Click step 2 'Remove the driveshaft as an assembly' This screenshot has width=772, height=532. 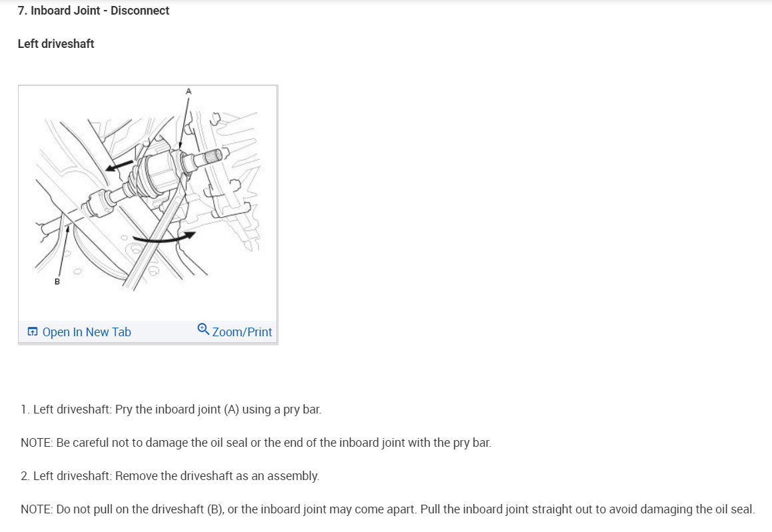[170, 476]
